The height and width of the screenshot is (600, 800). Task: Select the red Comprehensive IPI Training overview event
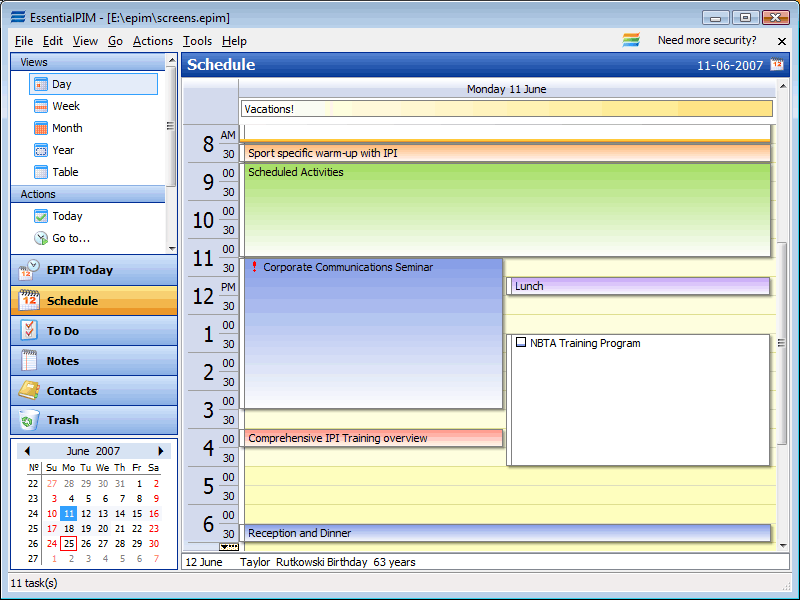[x=371, y=438]
